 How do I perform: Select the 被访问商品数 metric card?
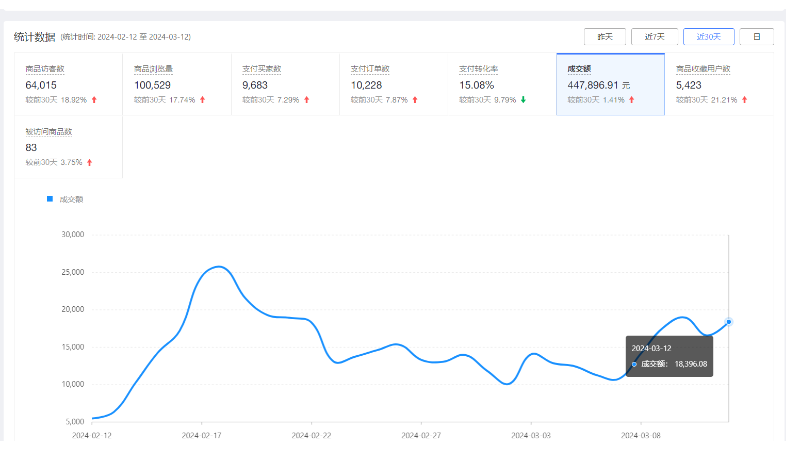pyautogui.click(x=69, y=147)
